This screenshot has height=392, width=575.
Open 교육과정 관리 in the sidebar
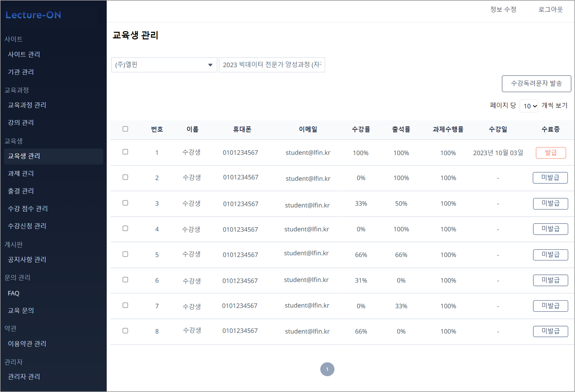[x=27, y=105]
